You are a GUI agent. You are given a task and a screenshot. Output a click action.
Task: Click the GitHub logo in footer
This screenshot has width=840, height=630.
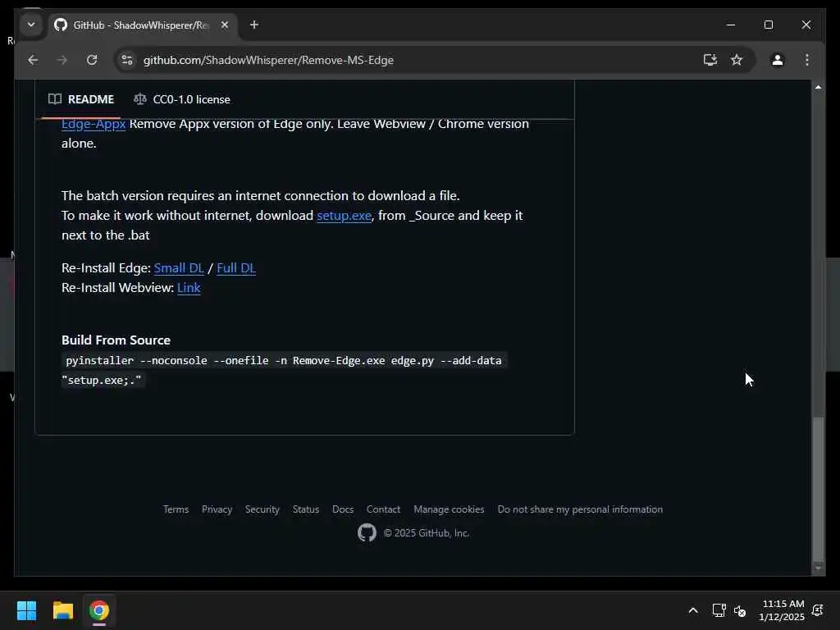pyautogui.click(x=367, y=533)
